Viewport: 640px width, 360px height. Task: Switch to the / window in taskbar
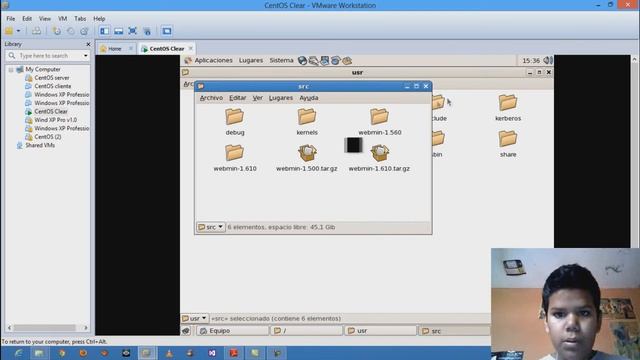[307, 331]
